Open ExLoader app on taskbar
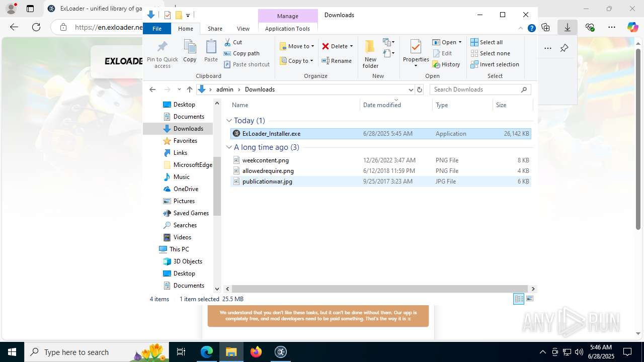This screenshot has height=362, width=644. pyautogui.click(x=281, y=352)
